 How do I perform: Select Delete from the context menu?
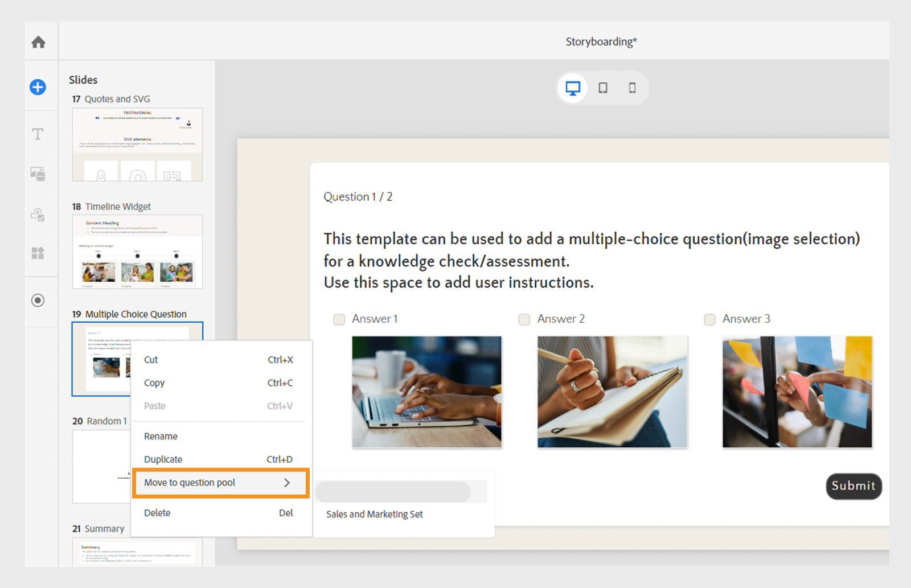157,512
